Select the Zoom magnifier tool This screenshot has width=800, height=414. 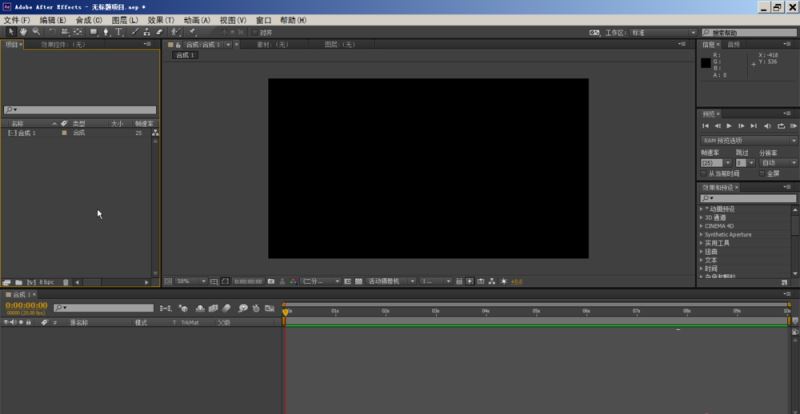(x=36, y=32)
